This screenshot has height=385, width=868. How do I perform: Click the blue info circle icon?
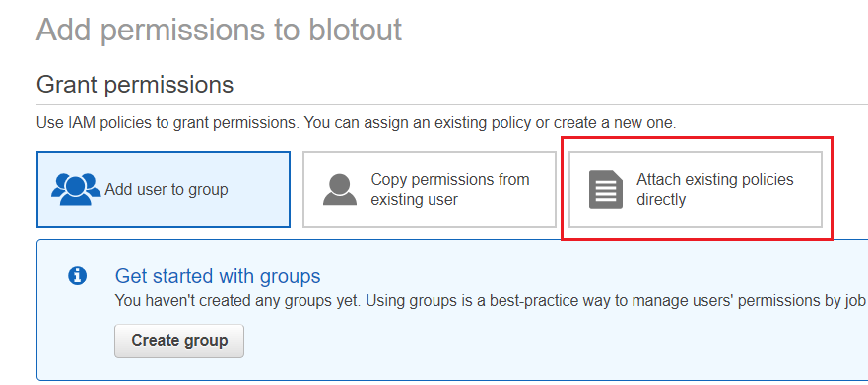click(77, 275)
